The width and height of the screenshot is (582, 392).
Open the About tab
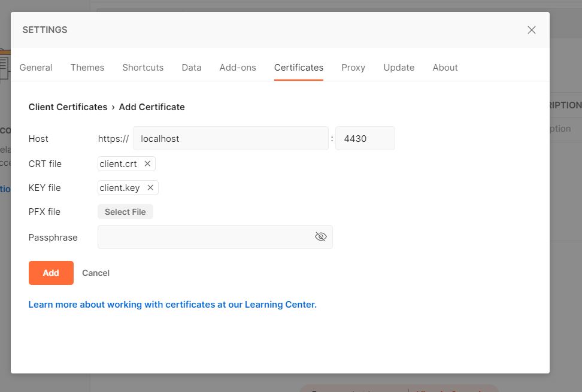[x=445, y=68]
